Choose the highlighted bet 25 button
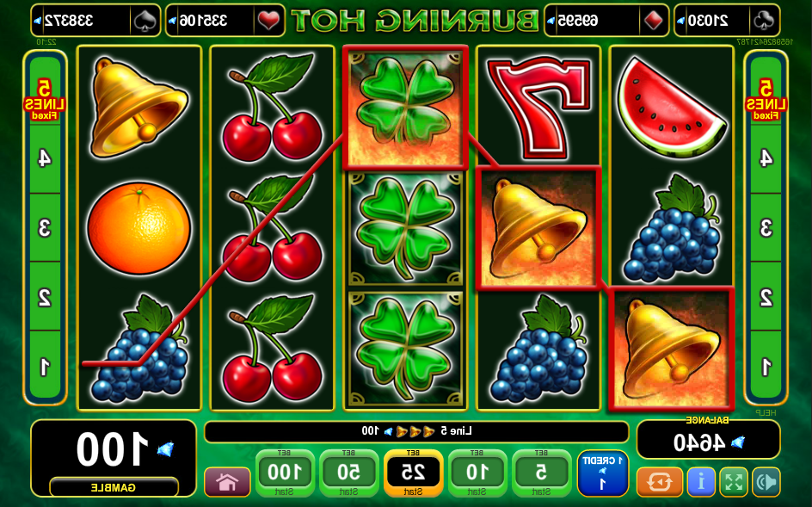The height and width of the screenshot is (507, 812). [413, 473]
